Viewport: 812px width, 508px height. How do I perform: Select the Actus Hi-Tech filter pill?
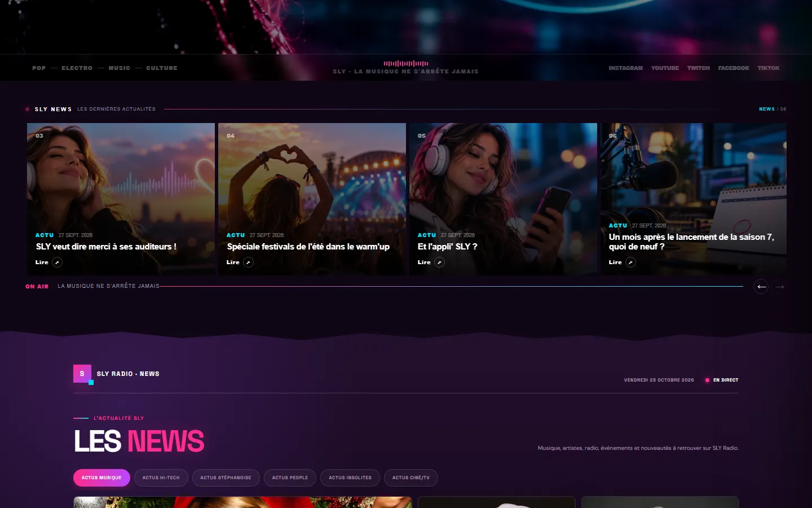(161, 478)
